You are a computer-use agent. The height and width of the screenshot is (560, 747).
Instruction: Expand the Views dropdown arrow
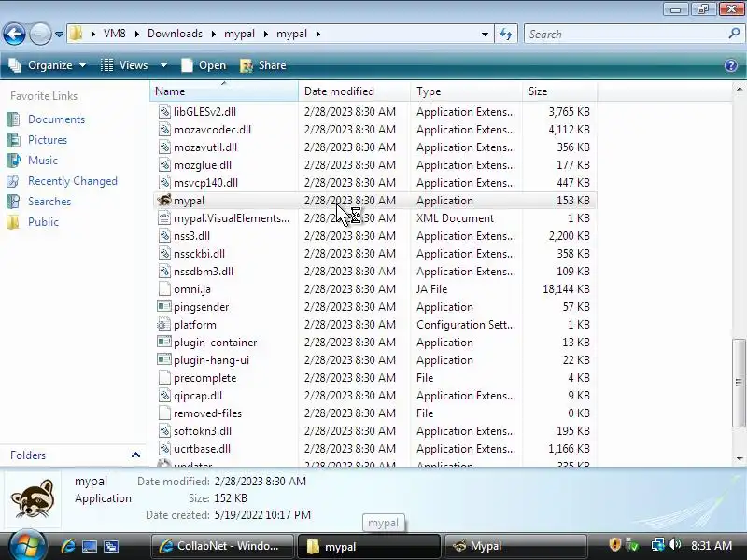coord(163,65)
